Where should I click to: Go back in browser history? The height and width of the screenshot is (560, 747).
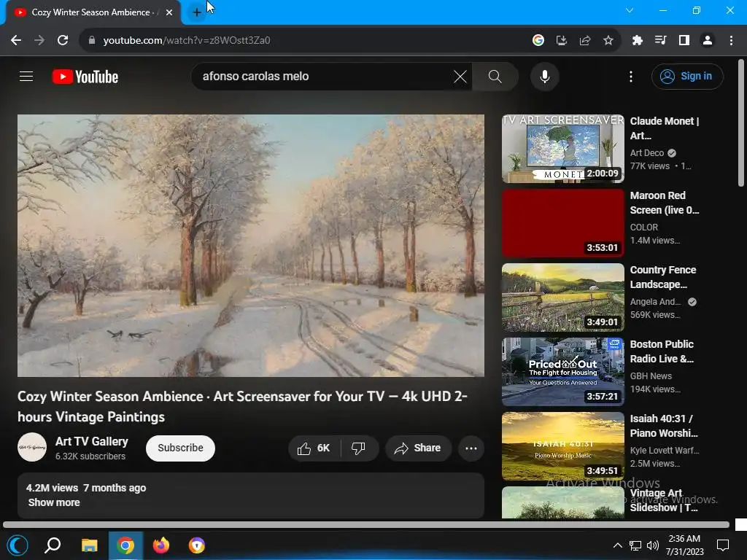click(16, 40)
